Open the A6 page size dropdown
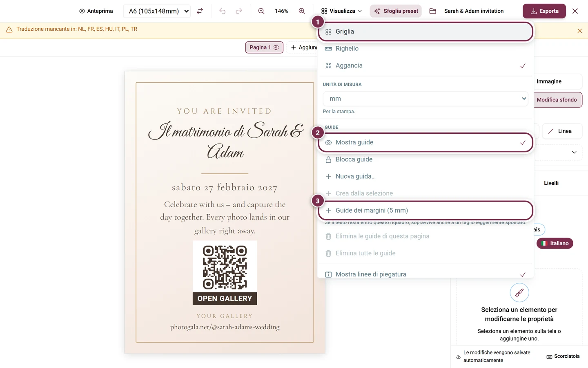The width and height of the screenshot is (588, 368). (x=157, y=11)
